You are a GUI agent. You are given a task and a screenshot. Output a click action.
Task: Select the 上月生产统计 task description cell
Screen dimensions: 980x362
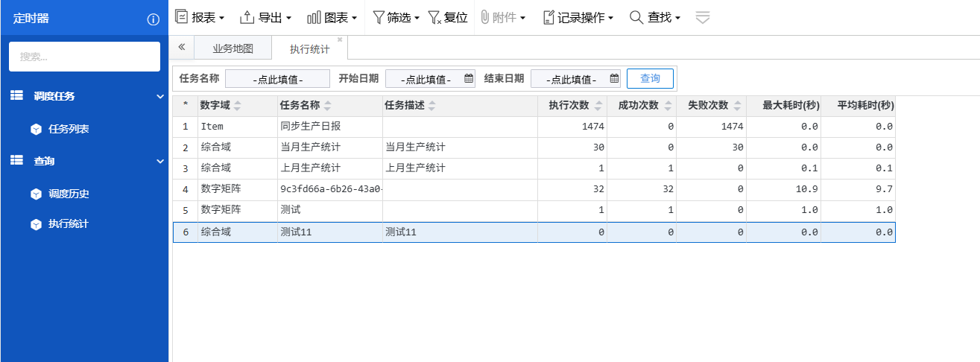coord(460,168)
